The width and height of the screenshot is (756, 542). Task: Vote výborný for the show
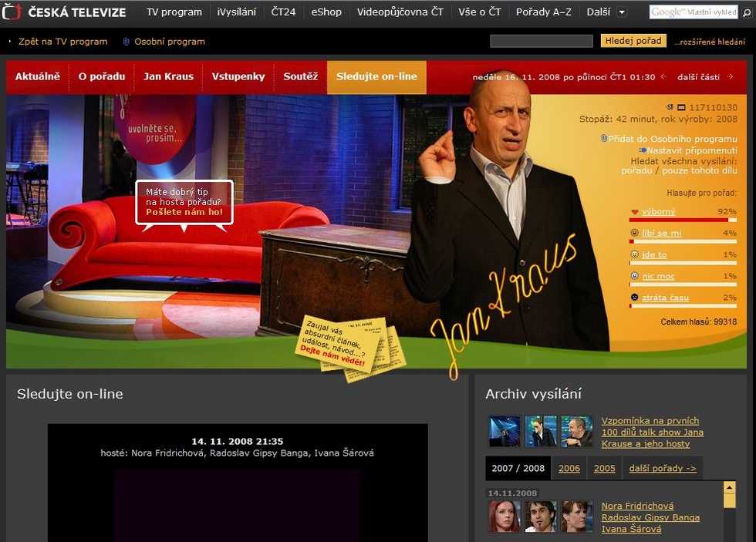[658, 211]
